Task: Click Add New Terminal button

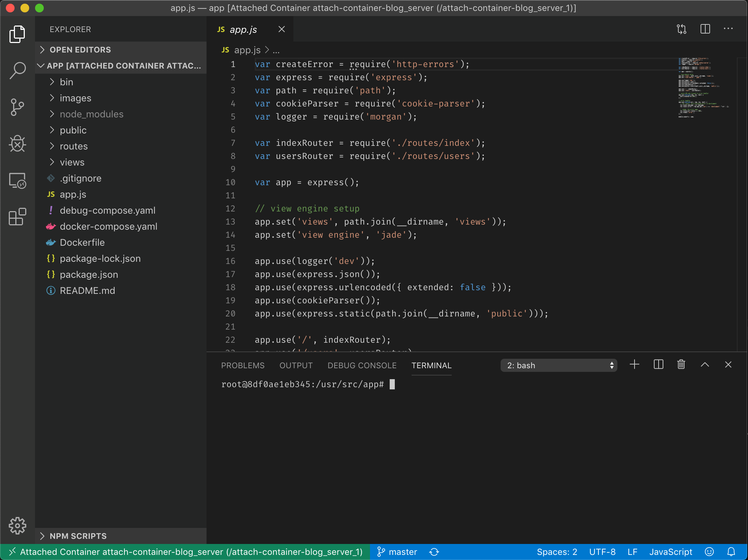Action: click(x=635, y=365)
